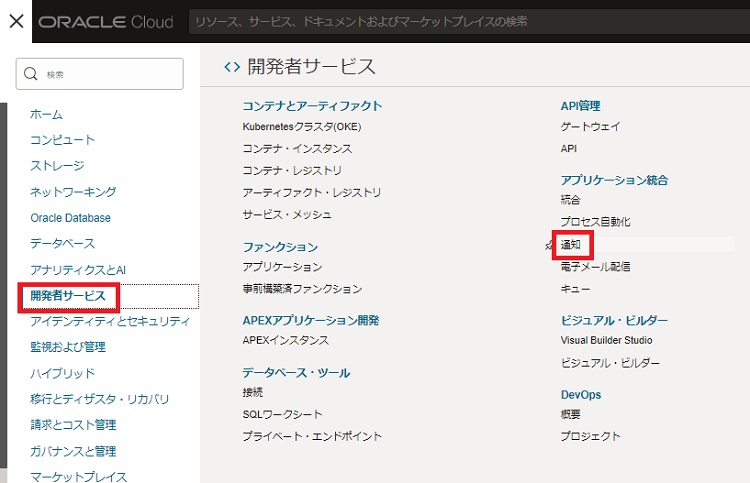Click the 開発者サービス code brackets icon

pyautogui.click(x=231, y=67)
